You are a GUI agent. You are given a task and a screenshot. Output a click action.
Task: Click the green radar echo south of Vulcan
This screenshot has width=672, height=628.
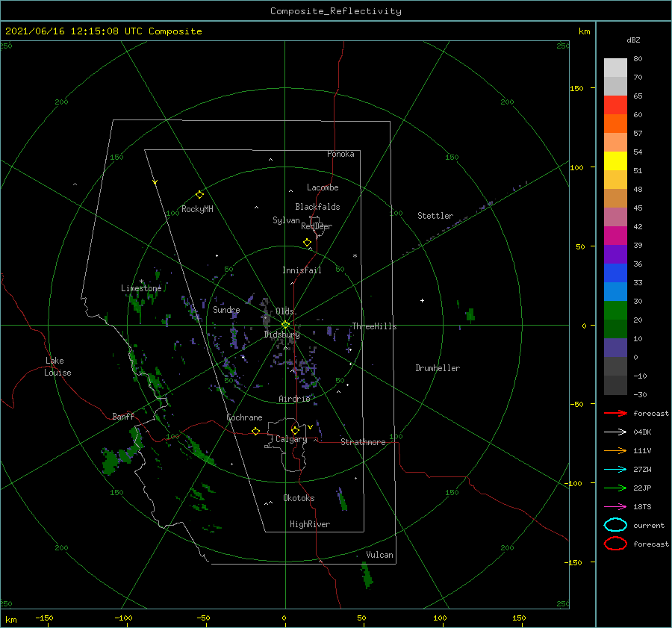pos(367,575)
